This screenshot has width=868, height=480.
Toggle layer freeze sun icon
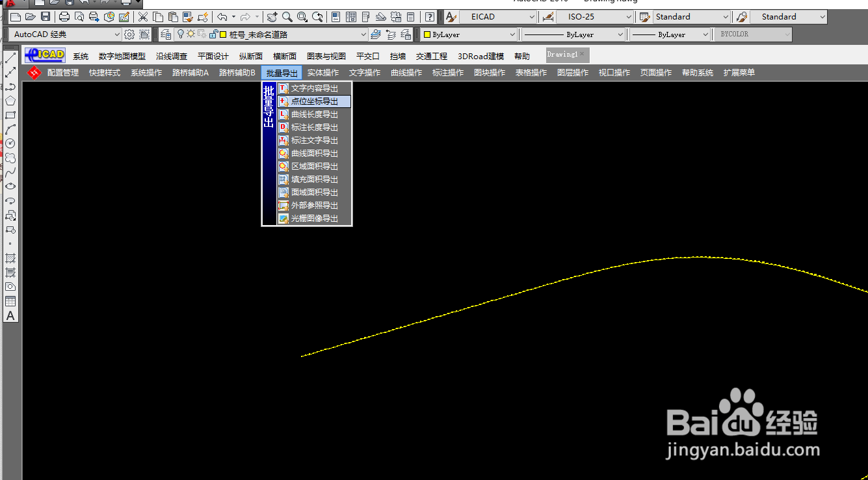click(191, 34)
